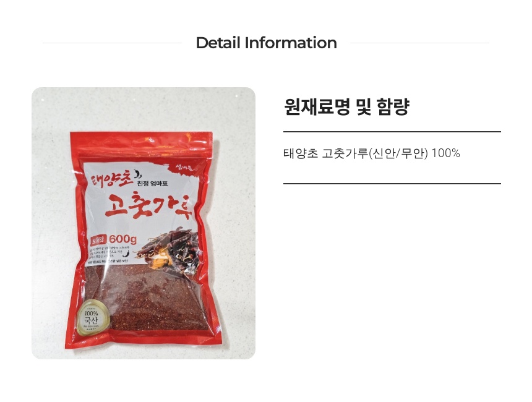Click the divider line above ingredient text
The image size is (532, 402).
[392, 131]
